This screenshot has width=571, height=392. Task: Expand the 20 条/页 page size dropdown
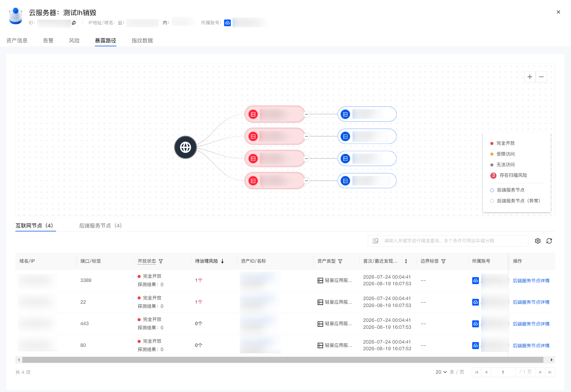[x=441, y=372]
